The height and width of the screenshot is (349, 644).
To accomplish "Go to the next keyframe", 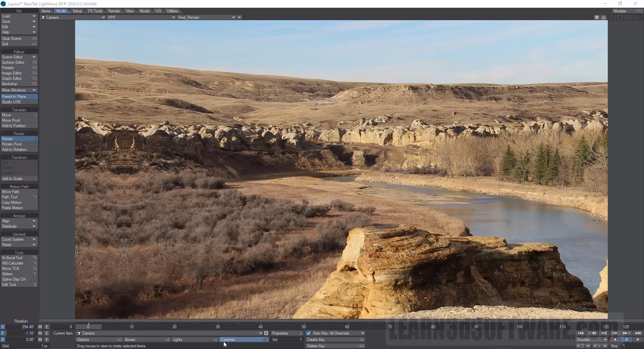I will (626, 333).
